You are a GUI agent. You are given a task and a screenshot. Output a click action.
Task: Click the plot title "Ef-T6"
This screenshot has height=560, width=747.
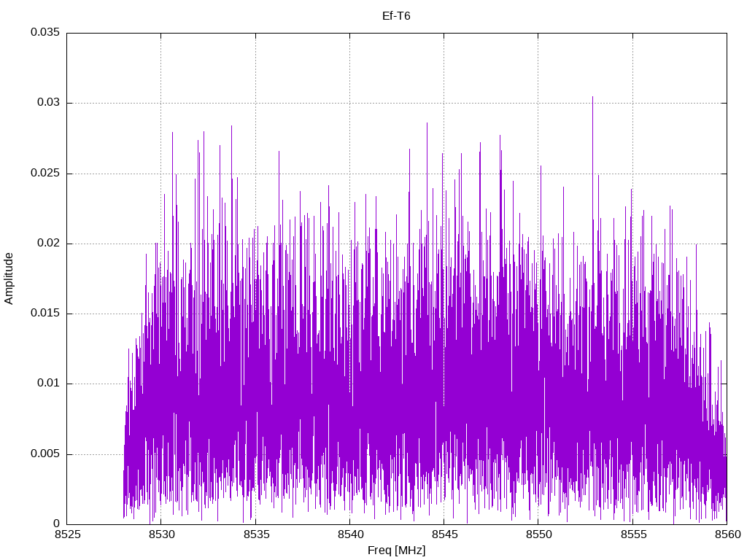click(396, 16)
